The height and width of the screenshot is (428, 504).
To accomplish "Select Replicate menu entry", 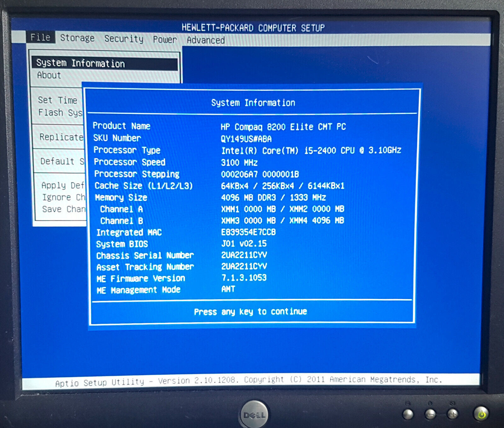I will click(61, 137).
